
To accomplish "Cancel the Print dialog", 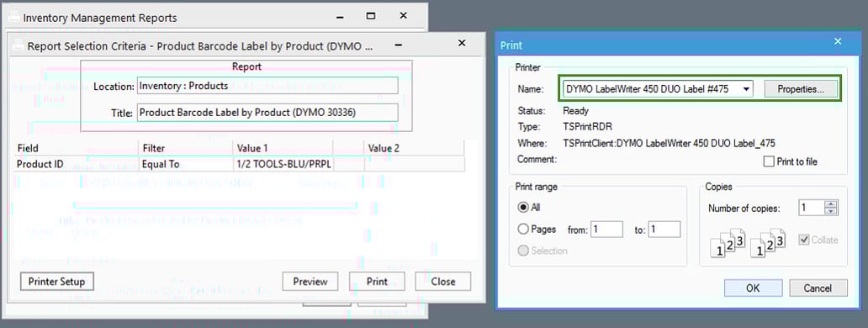I will 818,288.
